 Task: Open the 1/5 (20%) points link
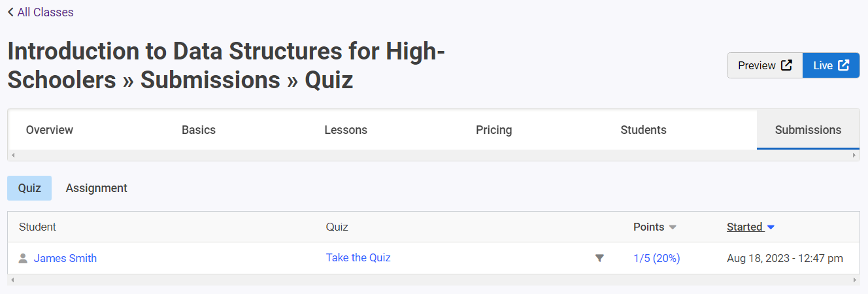pos(657,258)
